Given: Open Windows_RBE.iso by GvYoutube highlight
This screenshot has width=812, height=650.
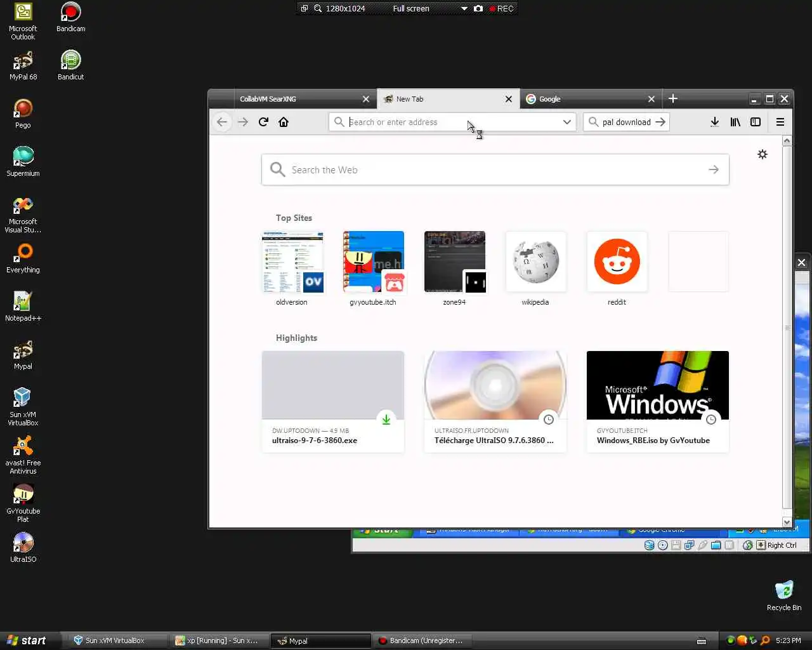Looking at the screenshot, I should [658, 401].
